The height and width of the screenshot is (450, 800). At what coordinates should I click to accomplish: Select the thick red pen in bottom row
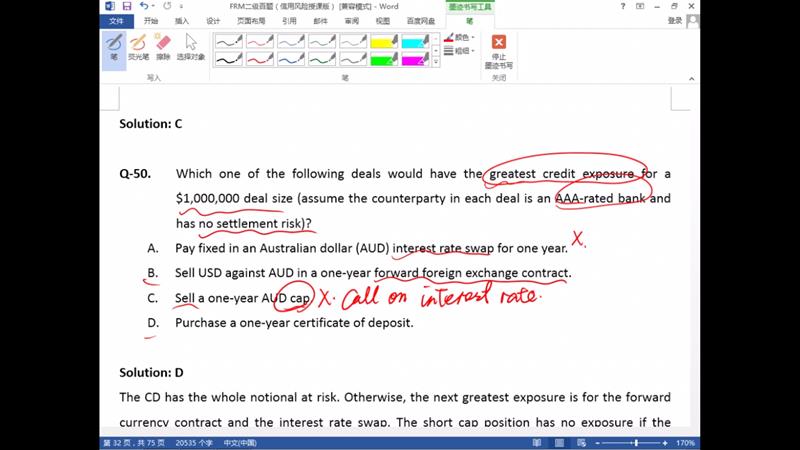(x=260, y=59)
